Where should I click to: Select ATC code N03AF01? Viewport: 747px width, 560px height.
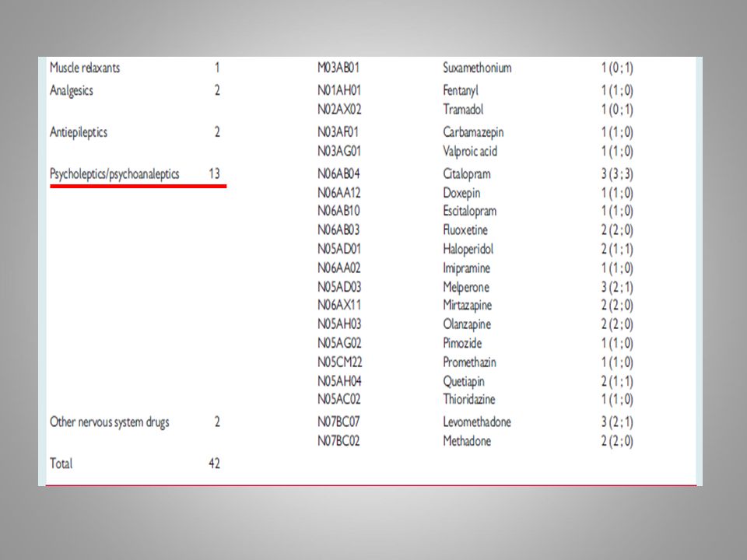coord(338,132)
